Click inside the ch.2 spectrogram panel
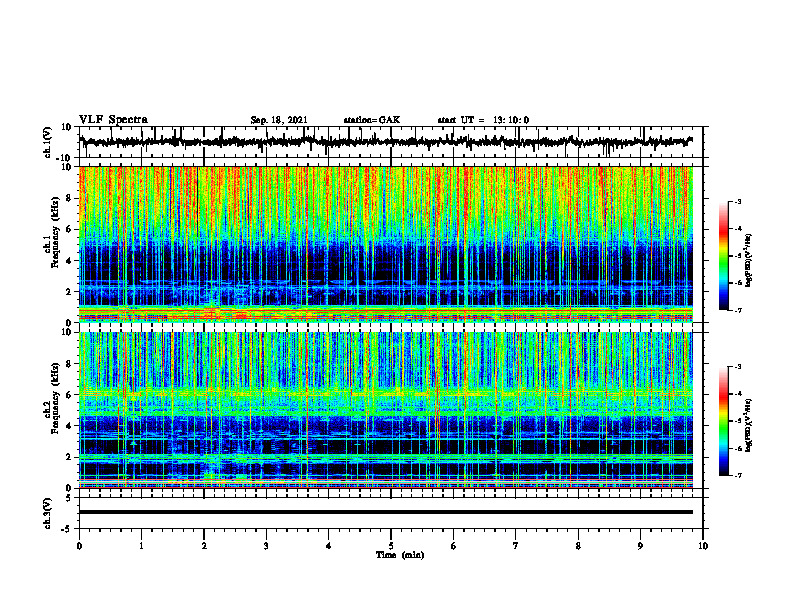Screen dimensions: 792x612 (x=385, y=410)
